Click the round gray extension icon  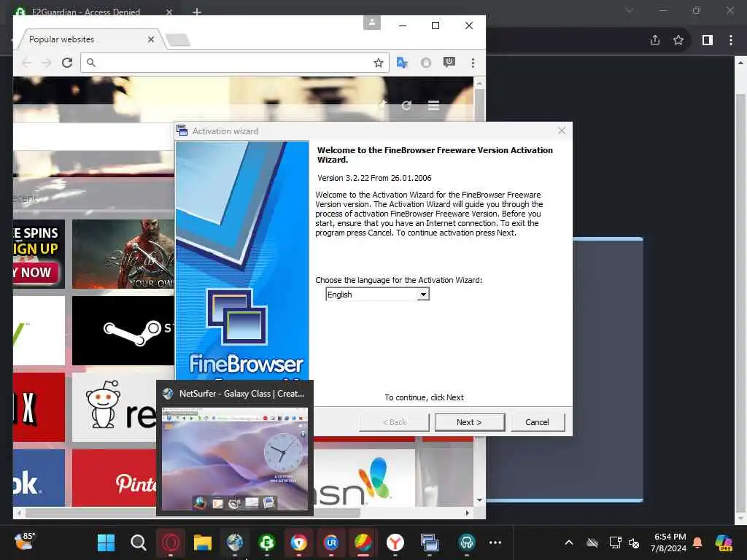[426, 63]
